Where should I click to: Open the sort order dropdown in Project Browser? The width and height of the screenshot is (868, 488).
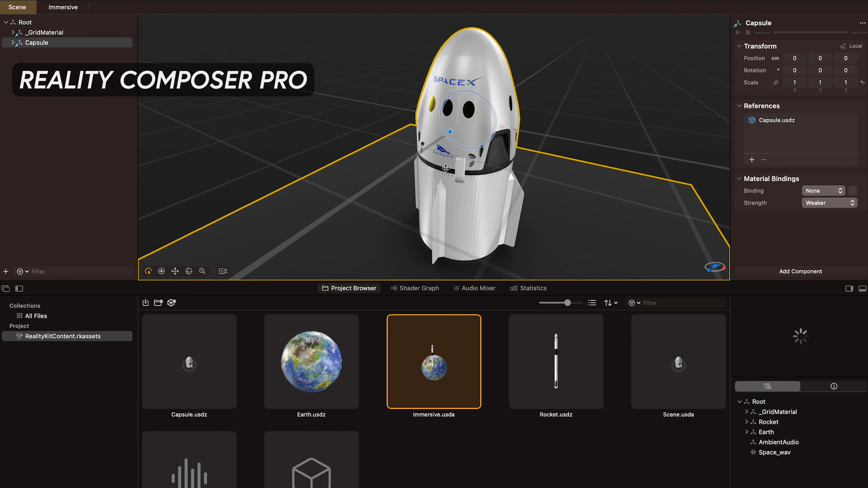pyautogui.click(x=611, y=303)
